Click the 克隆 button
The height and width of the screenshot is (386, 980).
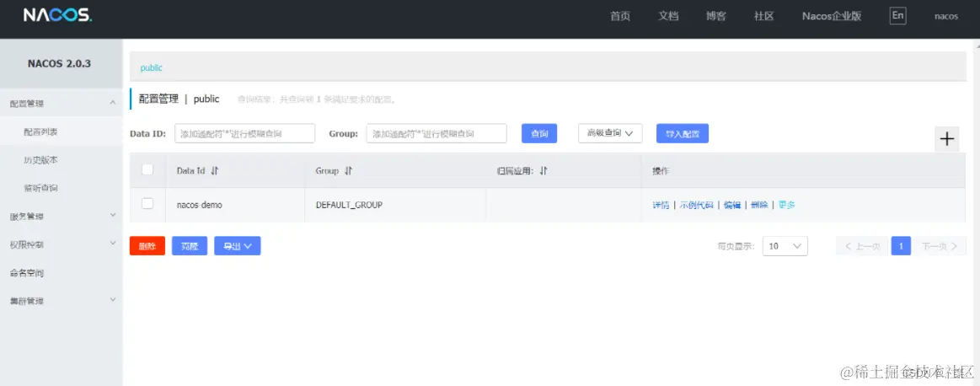pos(190,246)
